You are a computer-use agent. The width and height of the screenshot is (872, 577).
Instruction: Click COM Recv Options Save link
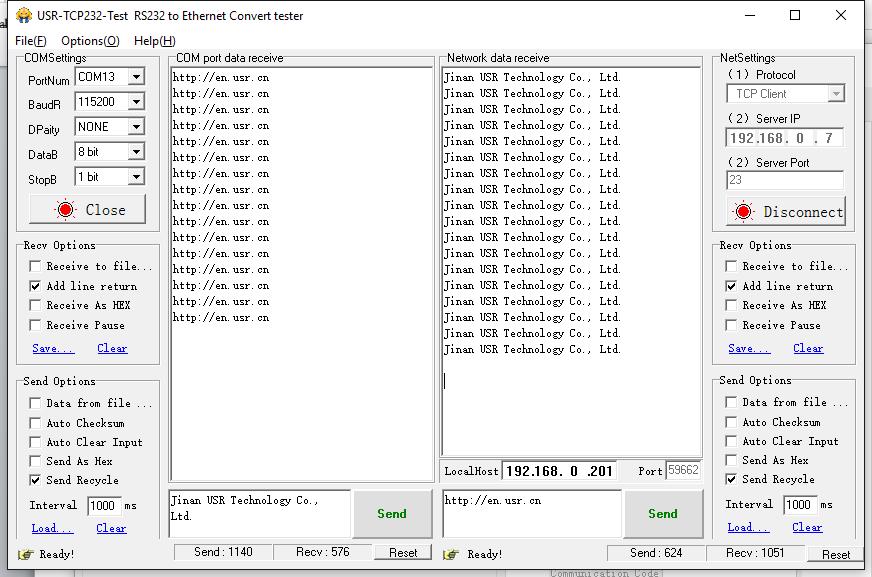point(53,349)
